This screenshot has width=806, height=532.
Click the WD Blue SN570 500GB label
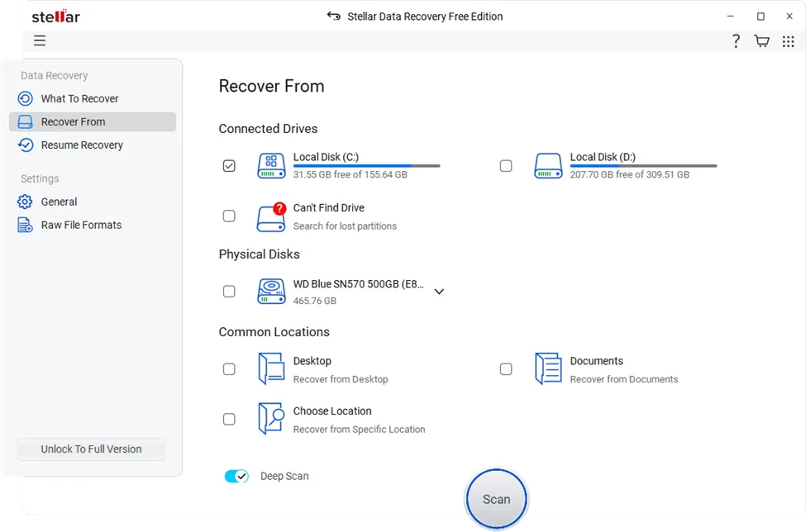(358, 284)
